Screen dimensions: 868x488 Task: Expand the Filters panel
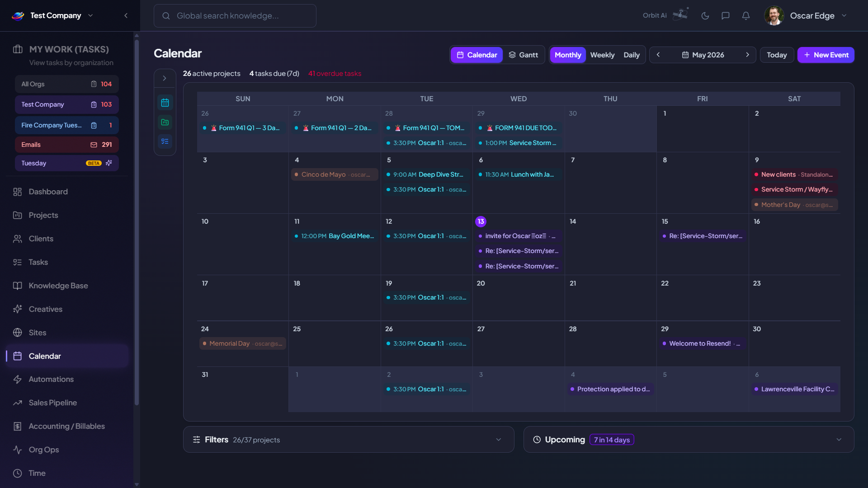point(349,440)
